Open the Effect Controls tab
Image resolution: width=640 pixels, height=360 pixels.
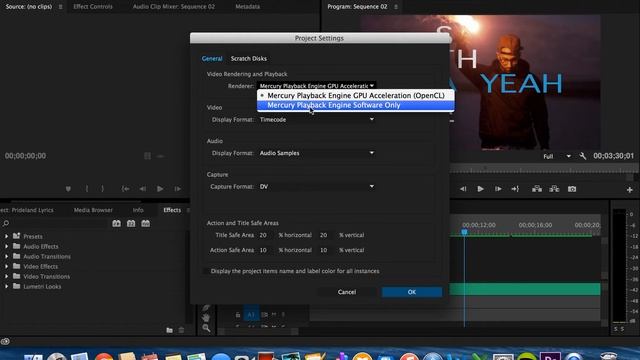(x=93, y=7)
